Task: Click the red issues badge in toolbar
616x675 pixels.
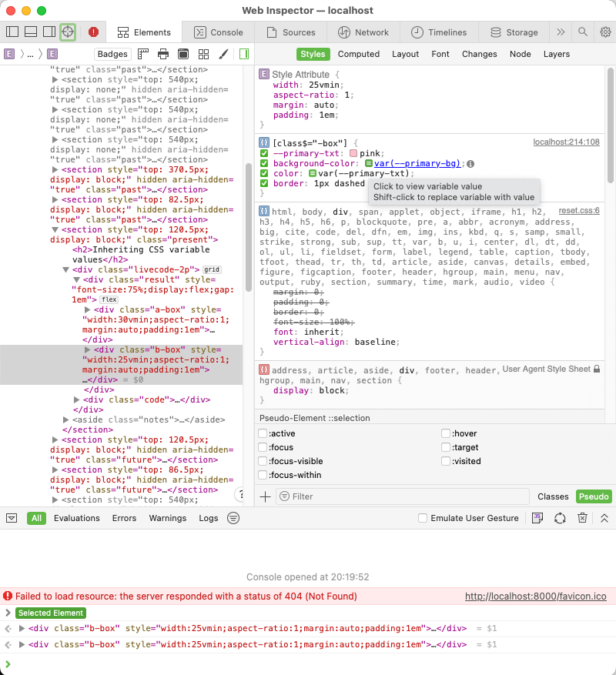Action: click(x=92, y=32)
